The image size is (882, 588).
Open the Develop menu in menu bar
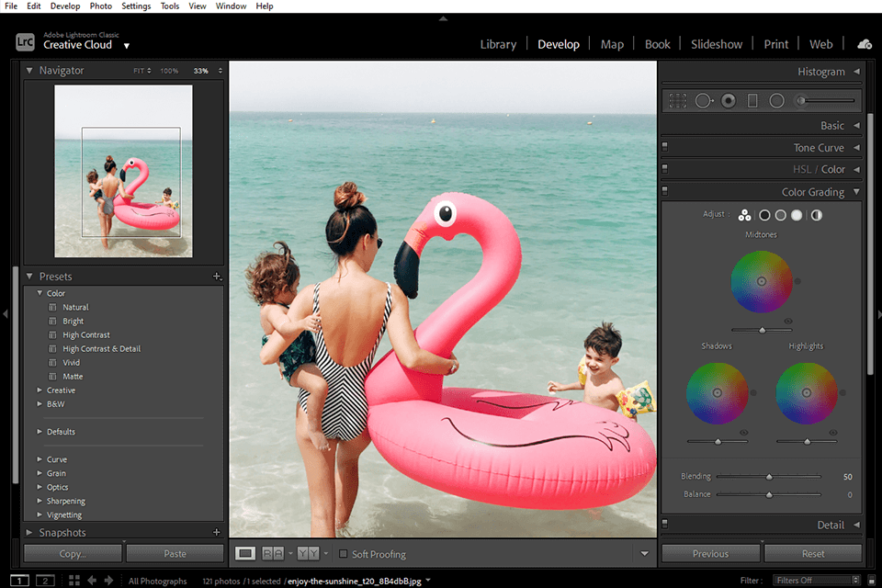pyautogui.click(x=64, y=6)
